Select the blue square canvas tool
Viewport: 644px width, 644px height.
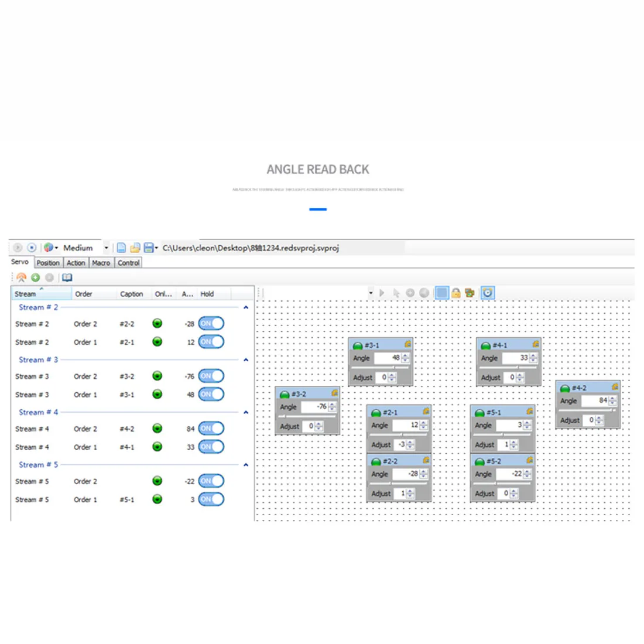(x=442, y=293)
